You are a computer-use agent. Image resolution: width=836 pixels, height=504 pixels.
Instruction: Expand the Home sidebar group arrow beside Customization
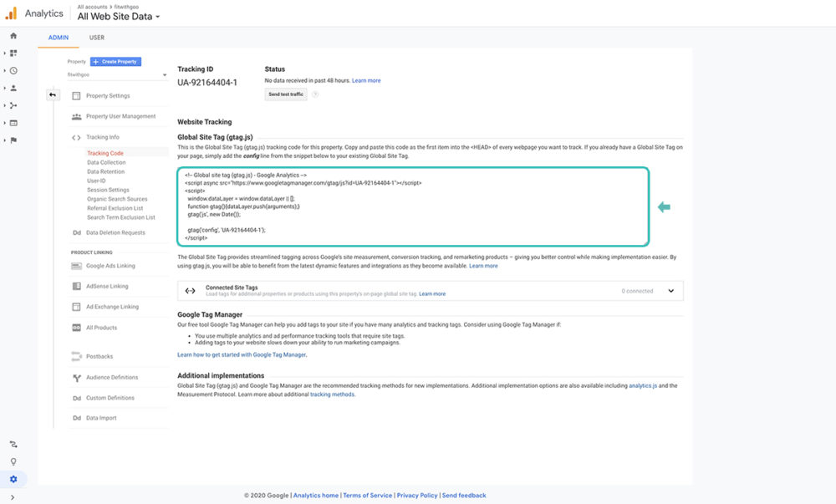tap(5, 53)
